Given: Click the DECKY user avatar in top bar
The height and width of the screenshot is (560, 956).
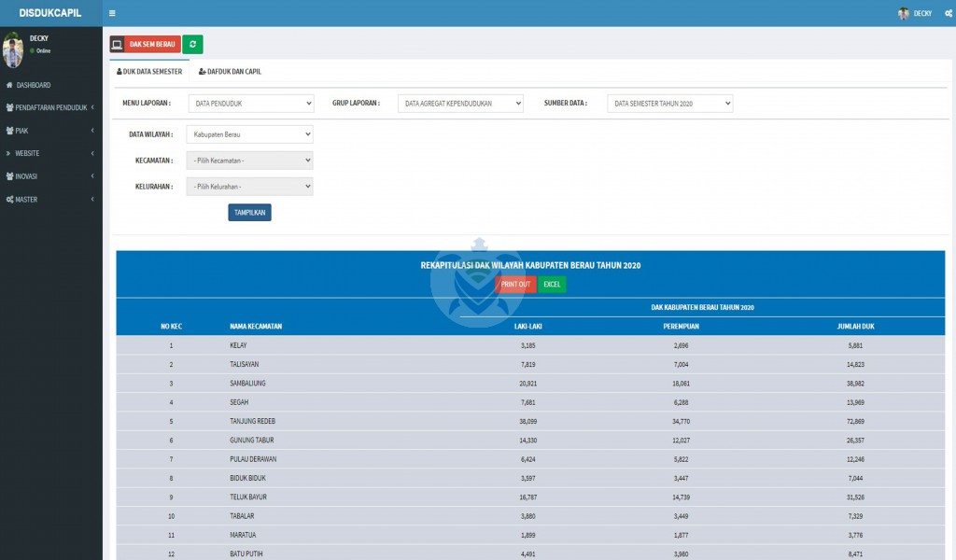Looking at the screenshot, I should coord(903,13).
